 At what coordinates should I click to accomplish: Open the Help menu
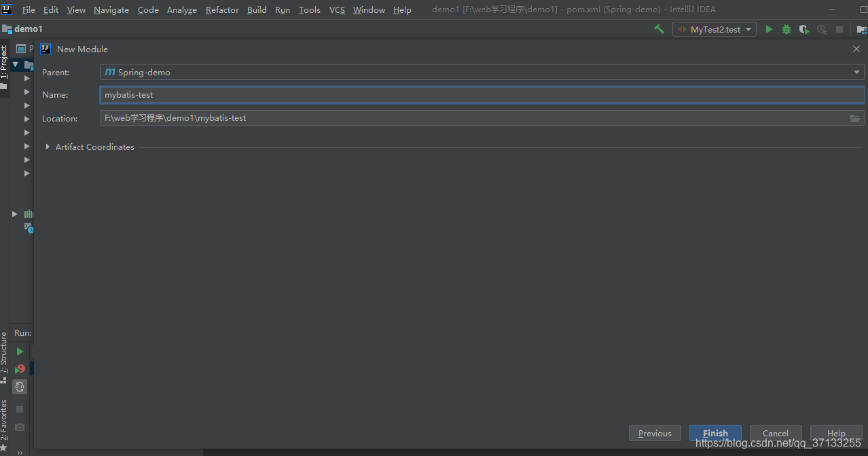click(x=402, y=9)
